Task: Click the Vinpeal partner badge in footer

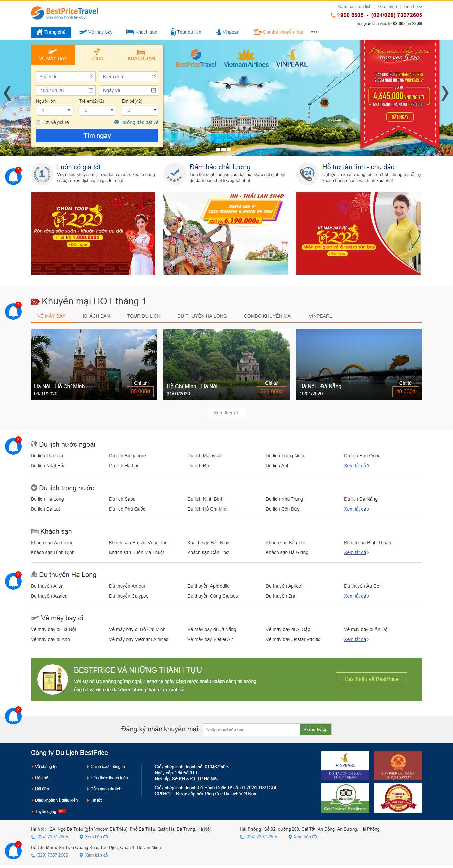Action: [x=345, y=766]
